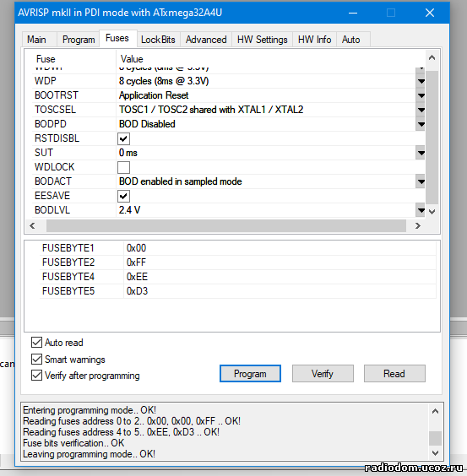Disable Smart warnings checkbox
This screenshot has width=467, height=476.
coord(37,360)
